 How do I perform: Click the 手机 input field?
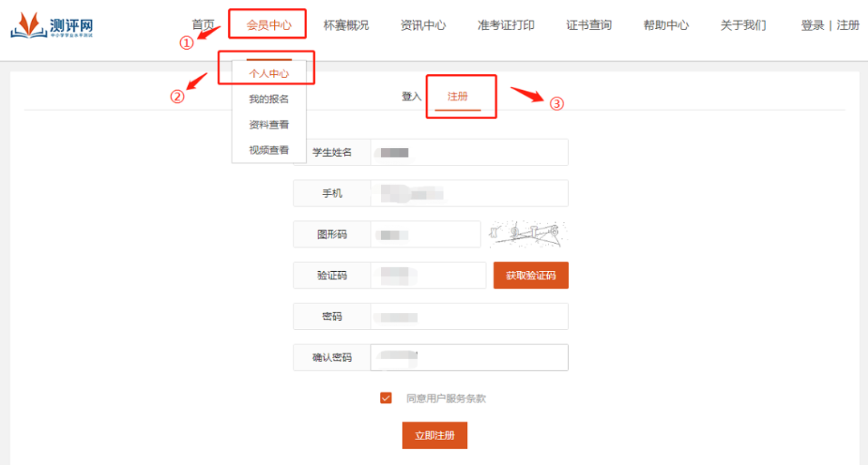tap(469, 193)
